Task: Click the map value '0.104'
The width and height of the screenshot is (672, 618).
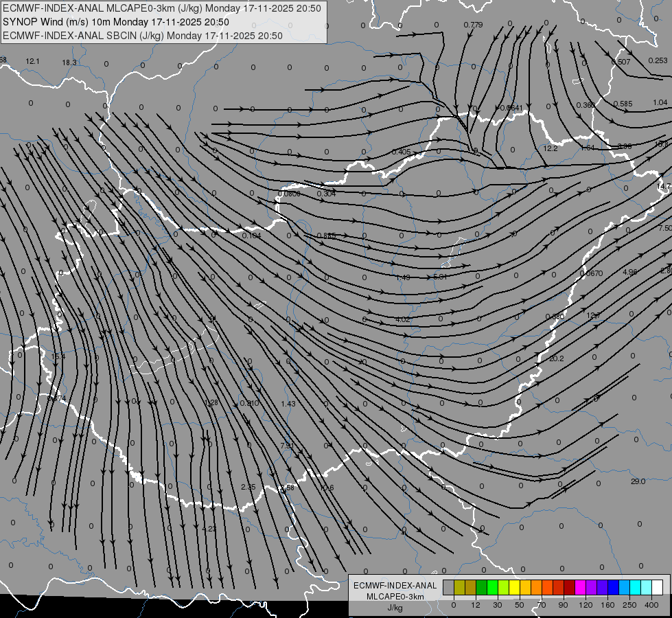Action: tap(251, 236)
